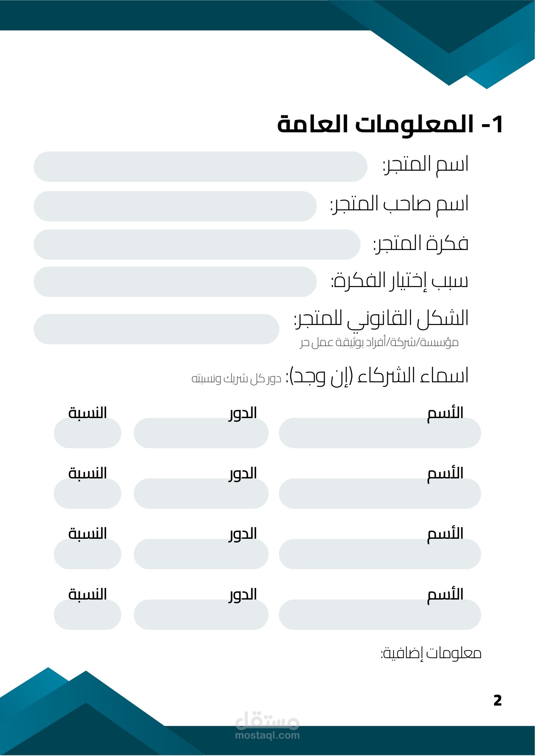The width and height of the screenshot is (535, 756).
Task: Click the سبب إختيار الفكرة field
Action: 175,282
